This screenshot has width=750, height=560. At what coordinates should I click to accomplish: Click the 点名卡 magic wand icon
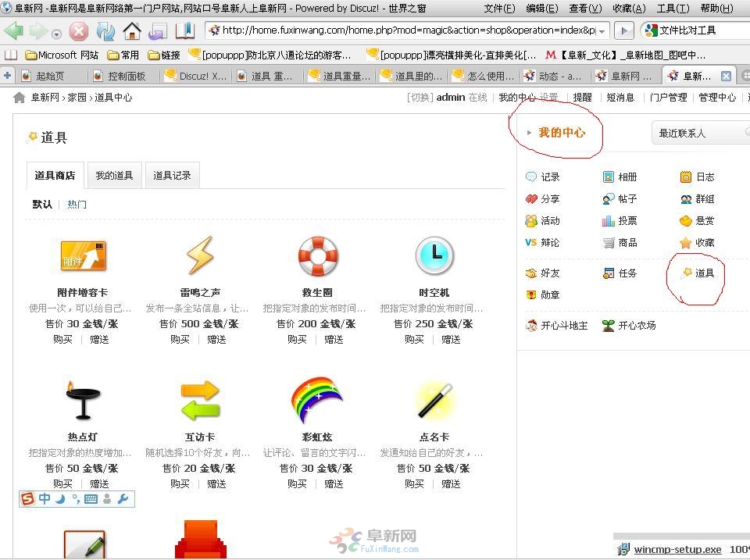pos(434,401)
